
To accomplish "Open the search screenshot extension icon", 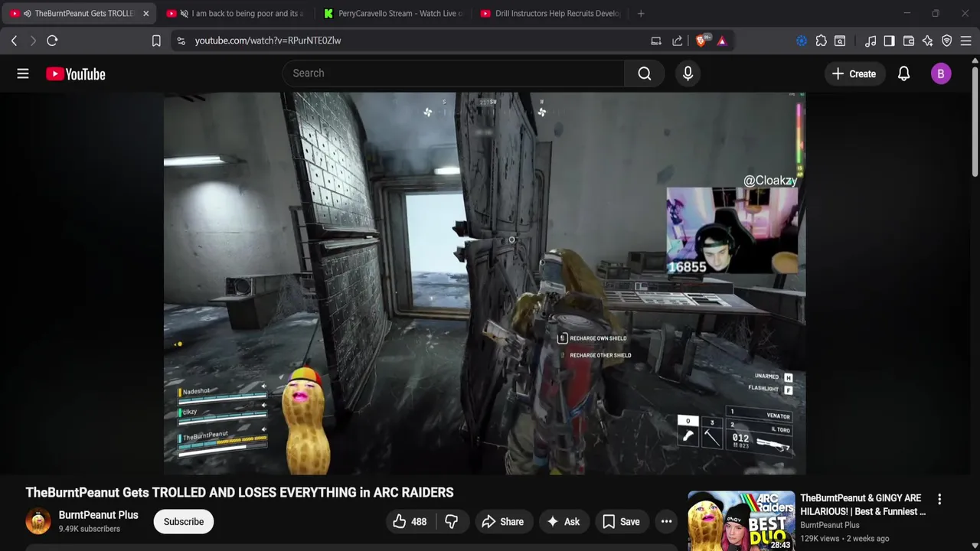I will click(x=840, y=41).
